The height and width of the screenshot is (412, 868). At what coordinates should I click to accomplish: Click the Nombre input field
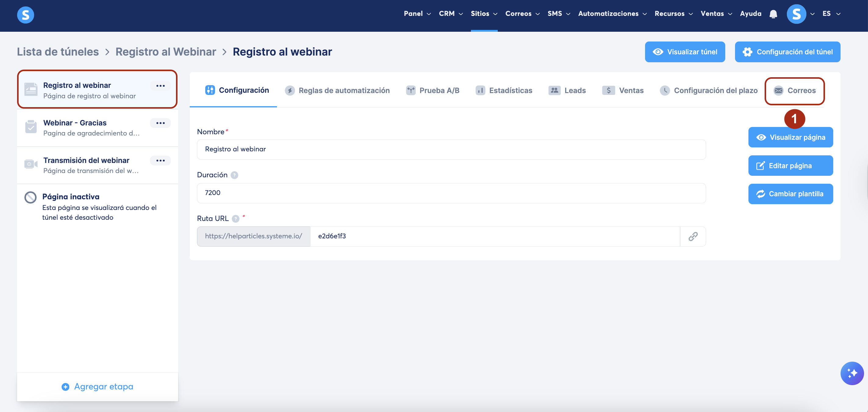pyautogui.click(x=451, y=149)
